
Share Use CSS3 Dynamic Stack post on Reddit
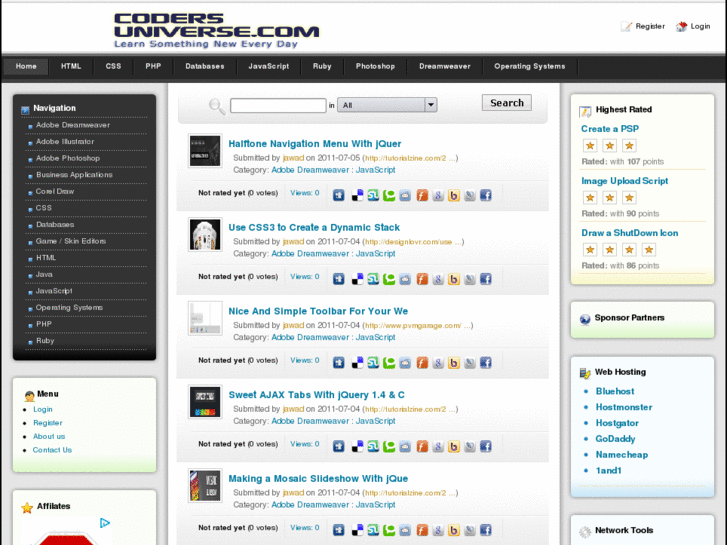point(405,279)
